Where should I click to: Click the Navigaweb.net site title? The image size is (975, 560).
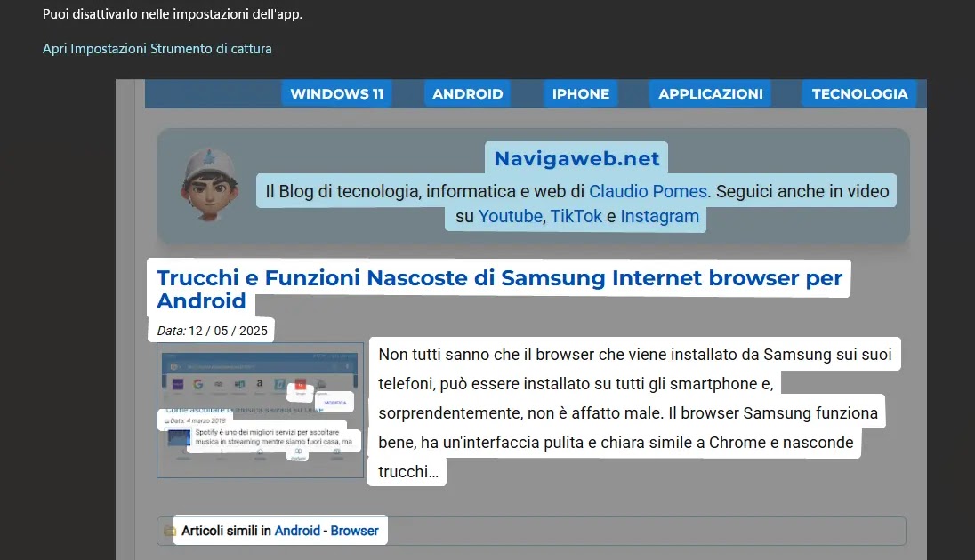click(x=576, y=158)
